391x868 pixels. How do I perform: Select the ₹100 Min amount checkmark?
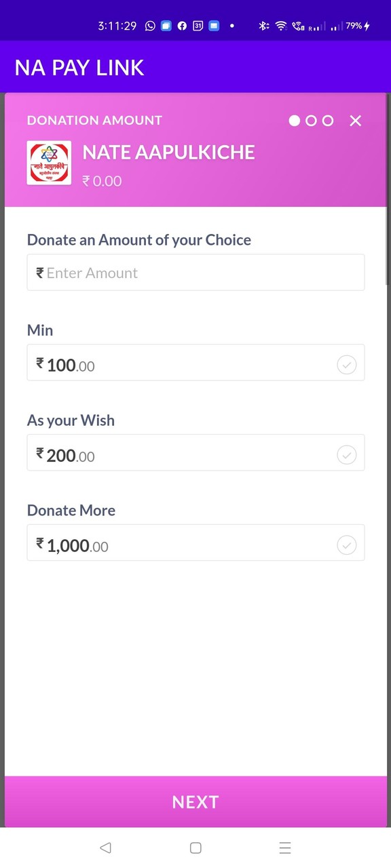coord(347,364)
